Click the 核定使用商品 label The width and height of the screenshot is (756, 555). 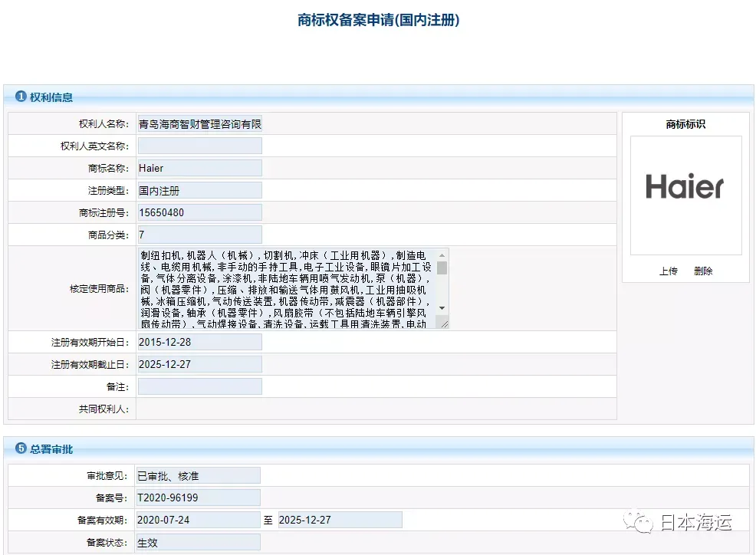(x=100, y=289)
